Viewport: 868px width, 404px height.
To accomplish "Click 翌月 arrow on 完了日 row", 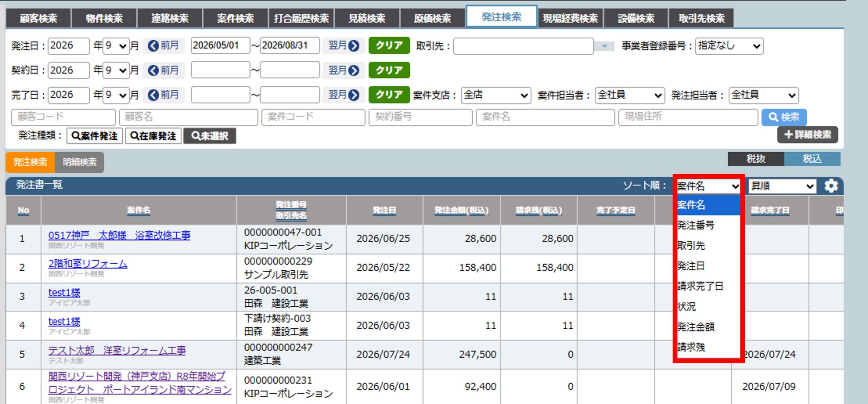I will pyautogui.click(x=343, y=95).
